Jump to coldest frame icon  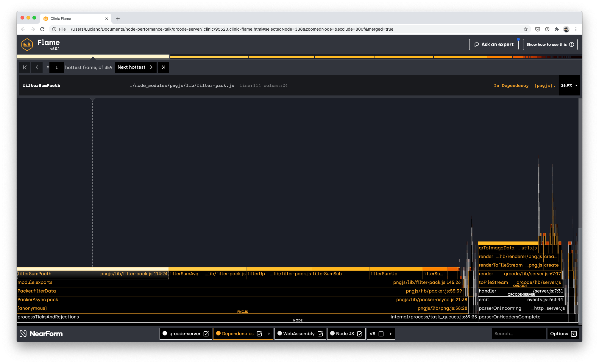163,68
